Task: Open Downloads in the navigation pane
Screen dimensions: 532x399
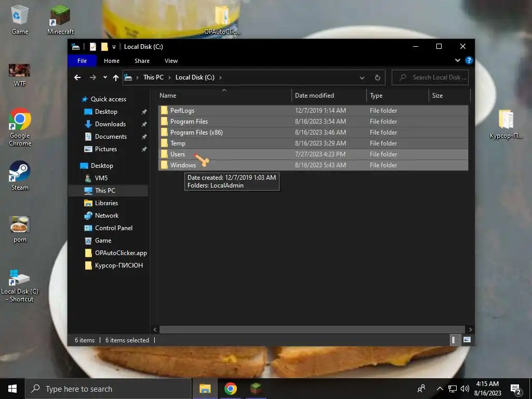Action: point(105,124)
